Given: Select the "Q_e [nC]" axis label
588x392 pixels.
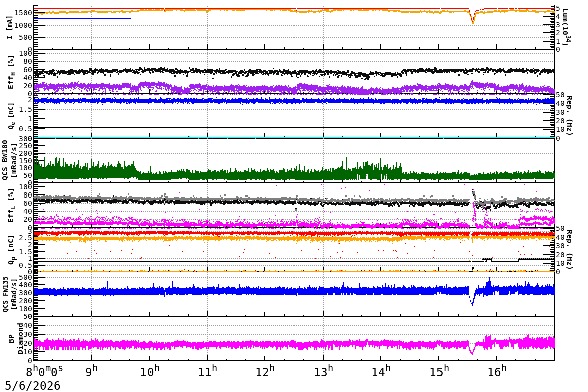Looking at the screenshot, I should pos(11,116).
